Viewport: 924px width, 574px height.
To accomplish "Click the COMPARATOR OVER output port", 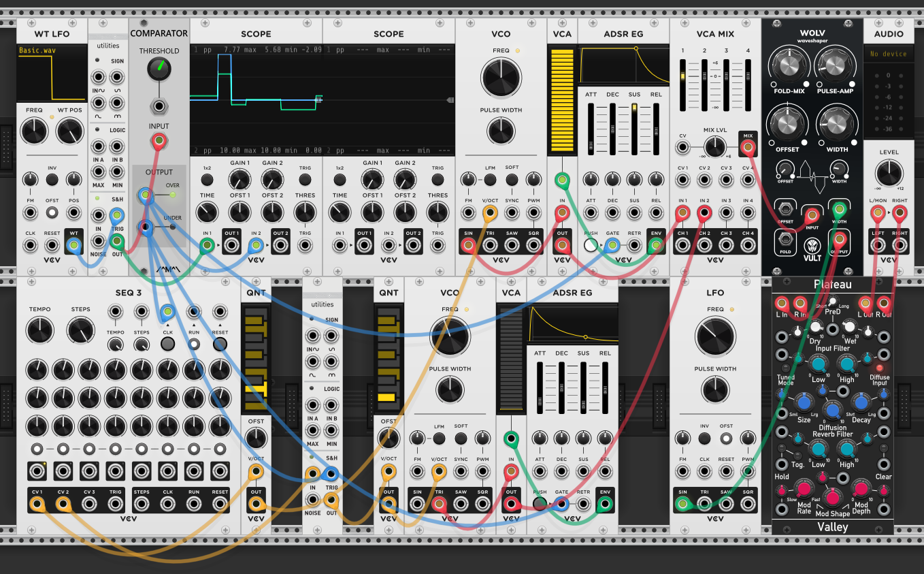I will pos(146,196).
